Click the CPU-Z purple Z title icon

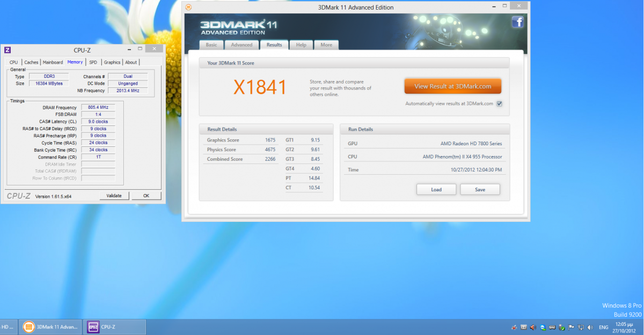click(x=8, y=50)
